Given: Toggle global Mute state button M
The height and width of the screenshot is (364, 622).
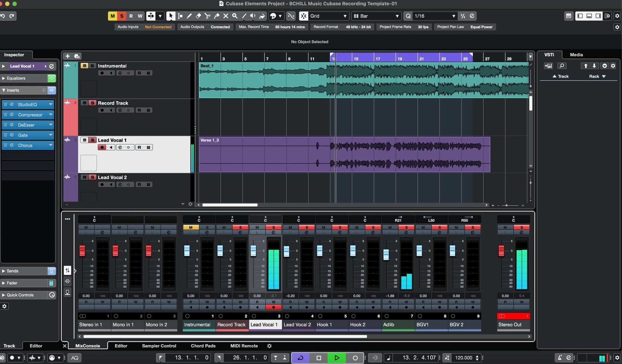Looking at the screenshot, I should tap(113, 16).
